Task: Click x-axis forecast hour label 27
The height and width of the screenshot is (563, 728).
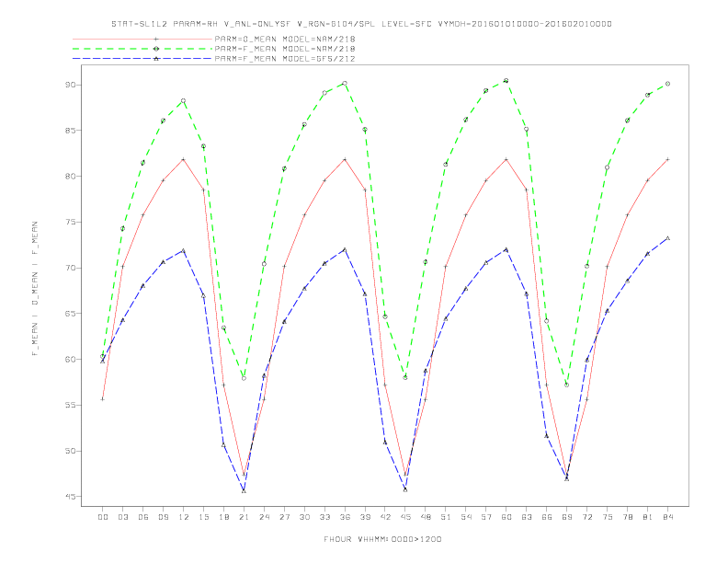Action: coord(285,517)
